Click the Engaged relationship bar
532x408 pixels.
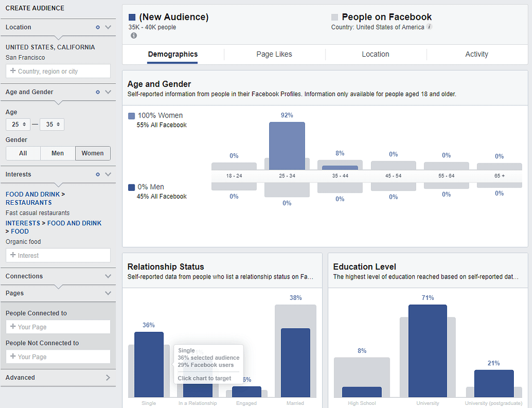click(x=247, y=392)
